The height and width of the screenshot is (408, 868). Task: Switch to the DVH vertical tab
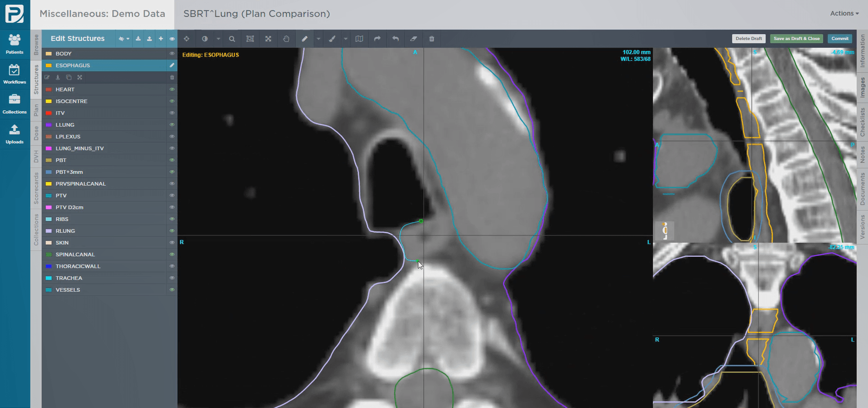point(36,157)
